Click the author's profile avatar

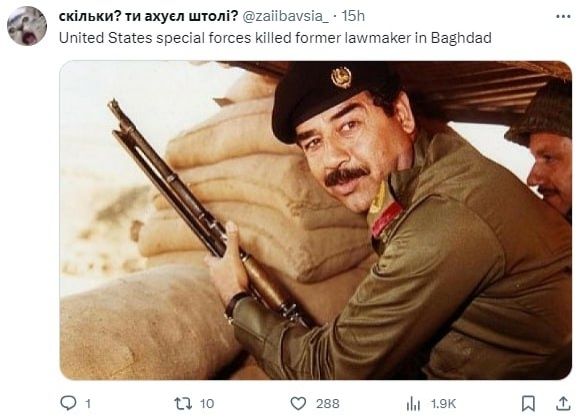point(27,26)
